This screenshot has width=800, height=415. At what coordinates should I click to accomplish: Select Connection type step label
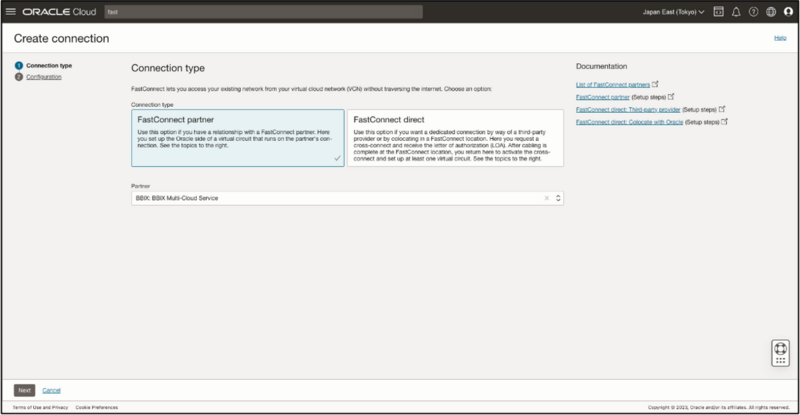pyautogui.click(x=49, y=65)
